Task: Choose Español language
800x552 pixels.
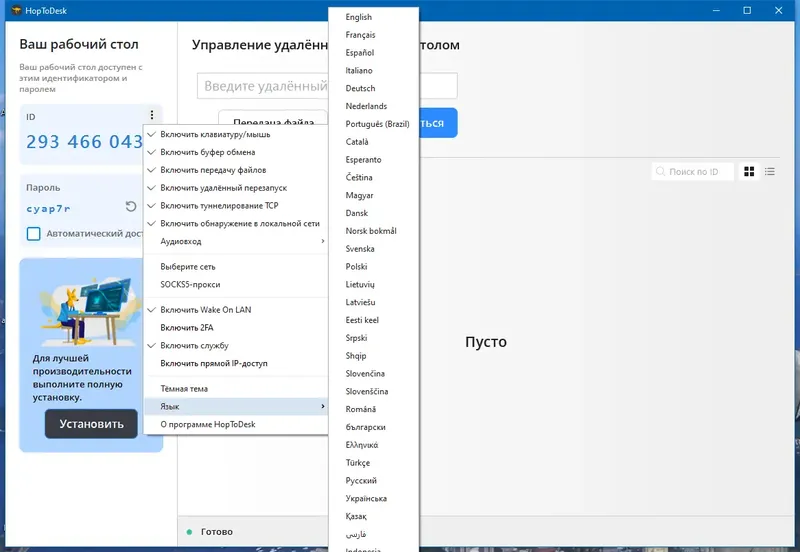Action: pos(373,53)
